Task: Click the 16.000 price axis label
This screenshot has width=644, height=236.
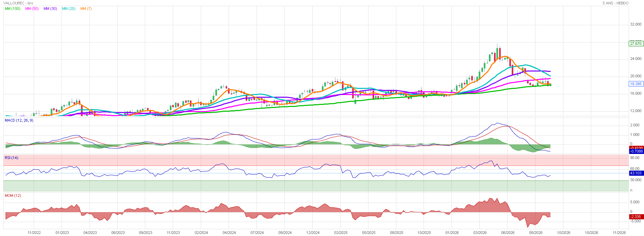Action: point(635,94)
